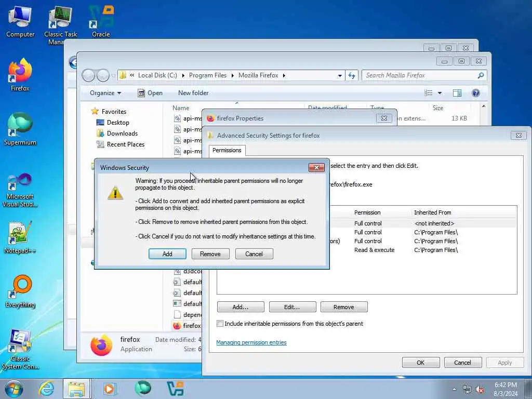Click Remove button under permission list
The width and height of the screenshot is (532, 399).
(x=344, y=307)
